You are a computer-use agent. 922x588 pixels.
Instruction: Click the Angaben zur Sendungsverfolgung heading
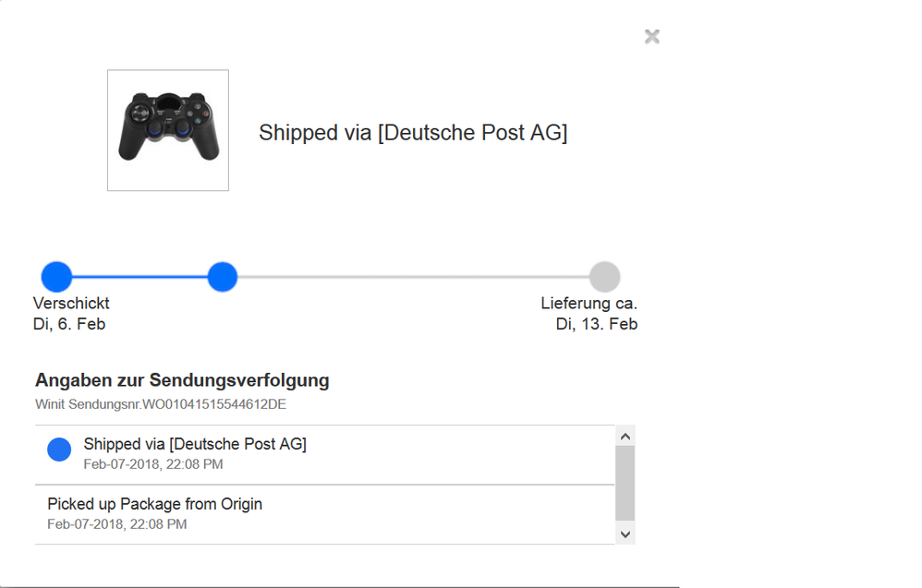183,379
